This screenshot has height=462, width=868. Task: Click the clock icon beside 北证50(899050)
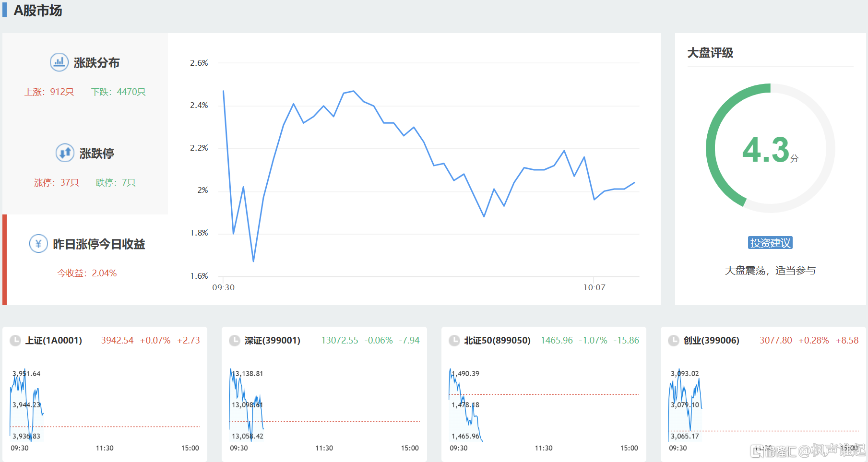(x=454, y=341)
